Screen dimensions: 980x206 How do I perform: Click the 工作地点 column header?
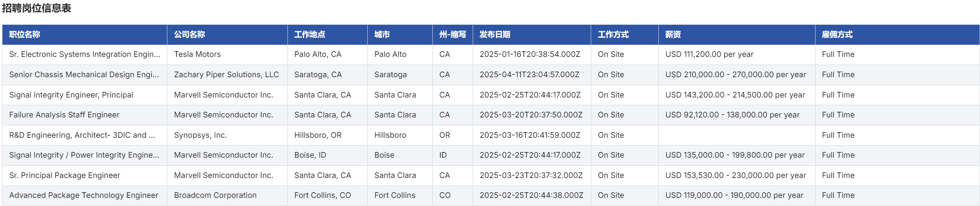(309, 35)
